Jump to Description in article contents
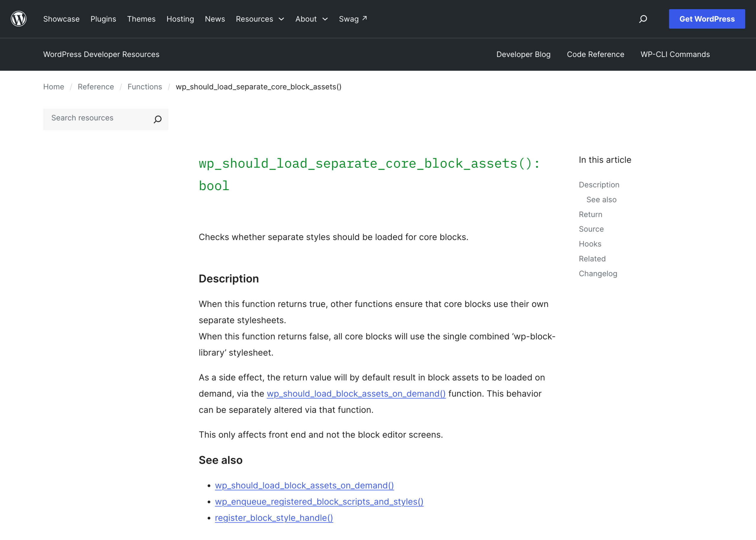Screen dimensions: 756x540 [599, 185]
